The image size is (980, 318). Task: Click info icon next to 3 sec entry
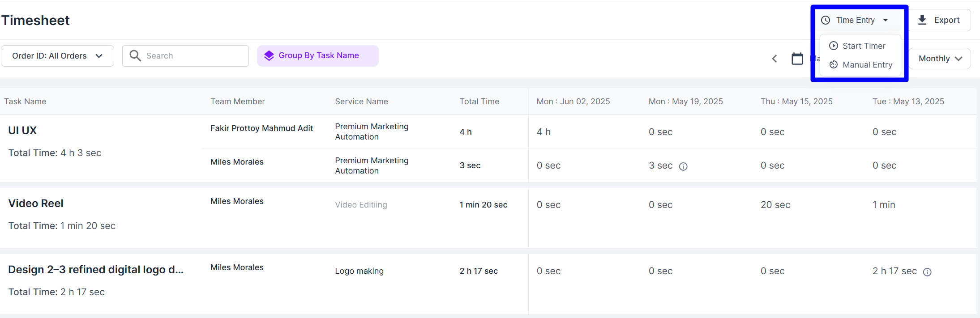coord(683,166)
